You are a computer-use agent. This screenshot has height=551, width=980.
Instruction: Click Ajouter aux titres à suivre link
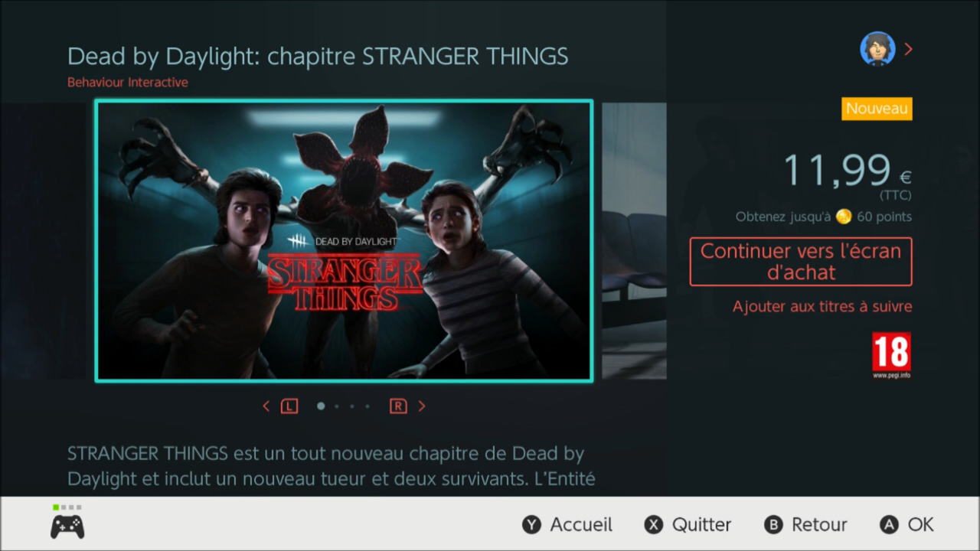pyautogui.click(x=822, y=307)
